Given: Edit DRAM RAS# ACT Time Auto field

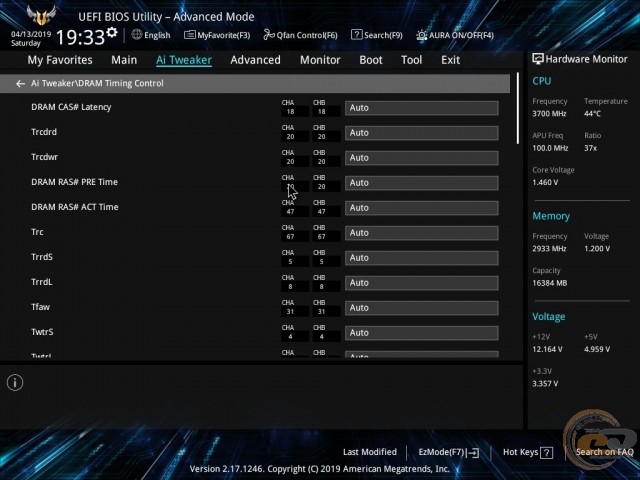Looking at the screenshot, I should (x=422, y=208).
